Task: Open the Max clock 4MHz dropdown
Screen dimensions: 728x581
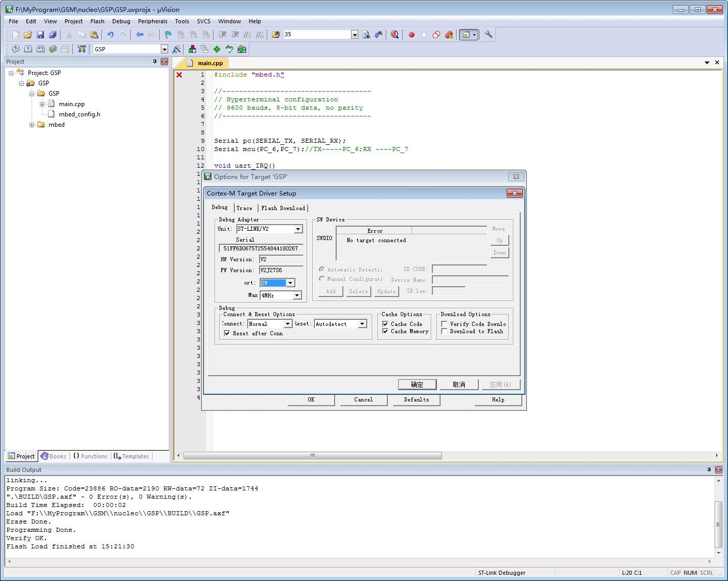Action: (x=297, y=295)
